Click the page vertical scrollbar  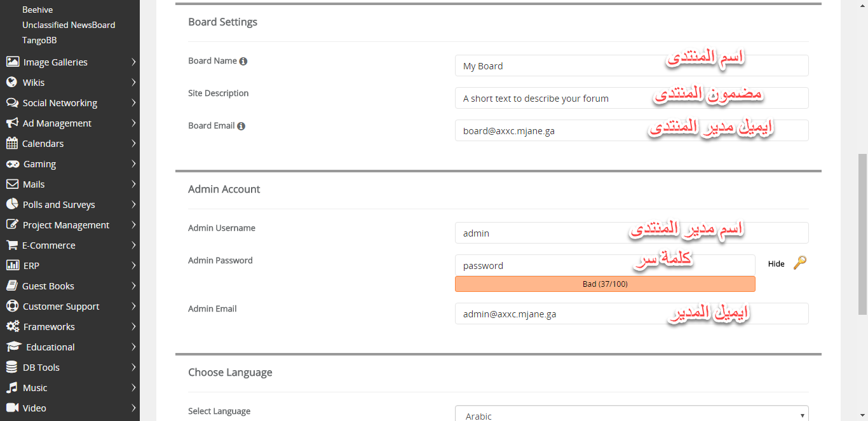(862, 234)
